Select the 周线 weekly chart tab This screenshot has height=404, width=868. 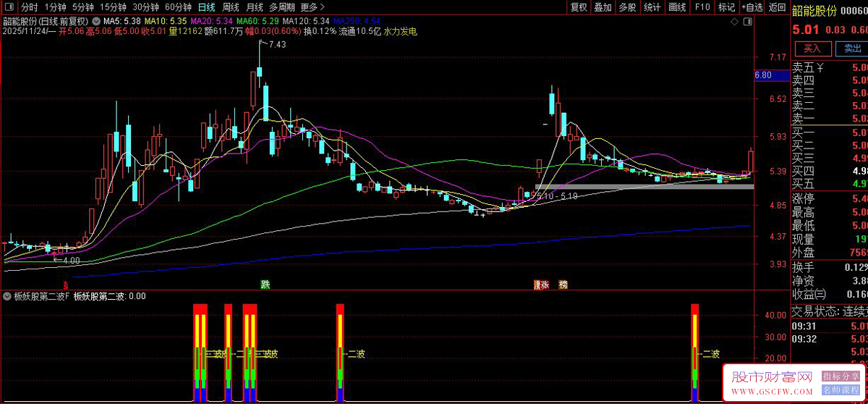231,7
